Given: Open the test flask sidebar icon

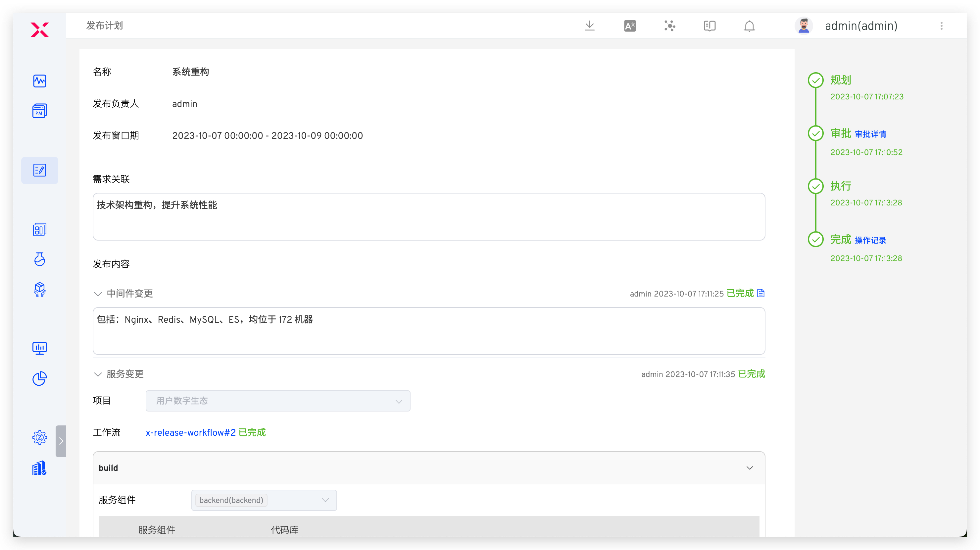Looking at the screenshot, I should pyautogui.click(x=40, y=259).
